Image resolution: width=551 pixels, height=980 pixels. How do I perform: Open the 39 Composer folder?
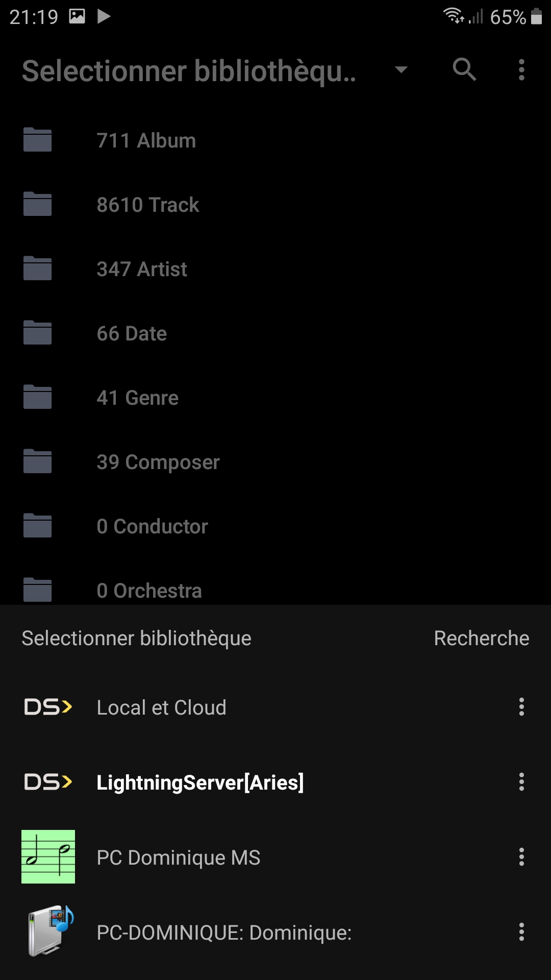[158, 462]
